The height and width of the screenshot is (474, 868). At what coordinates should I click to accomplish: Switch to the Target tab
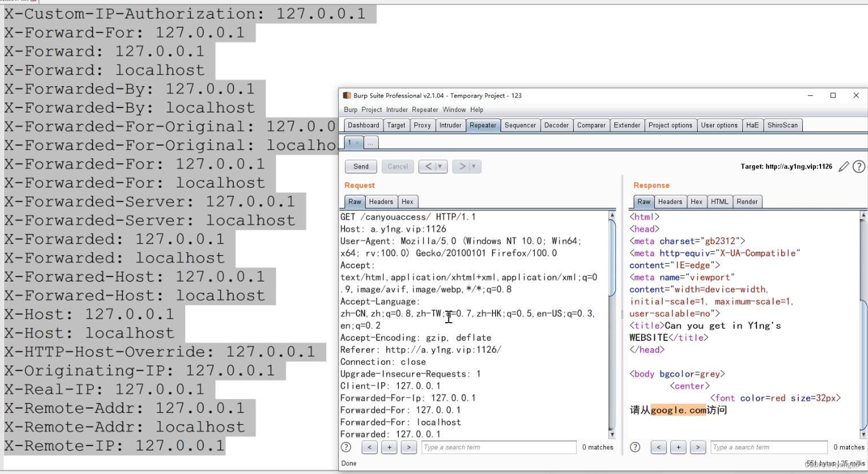coord(396,125)
